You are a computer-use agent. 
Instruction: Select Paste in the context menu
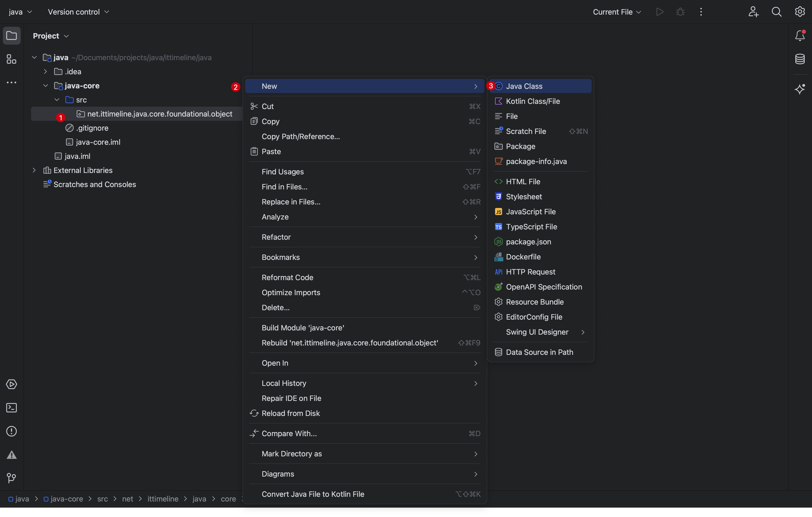click(365, 151)
